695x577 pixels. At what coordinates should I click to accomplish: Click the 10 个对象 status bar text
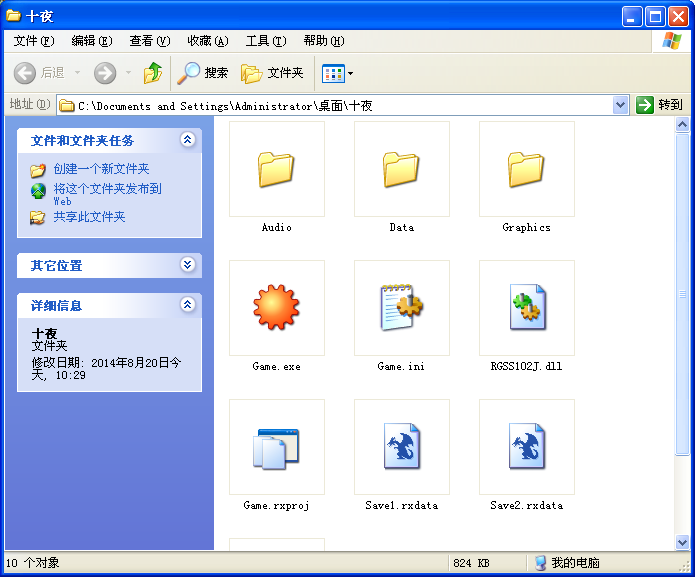pyautogui.click(x=32, y=563)
